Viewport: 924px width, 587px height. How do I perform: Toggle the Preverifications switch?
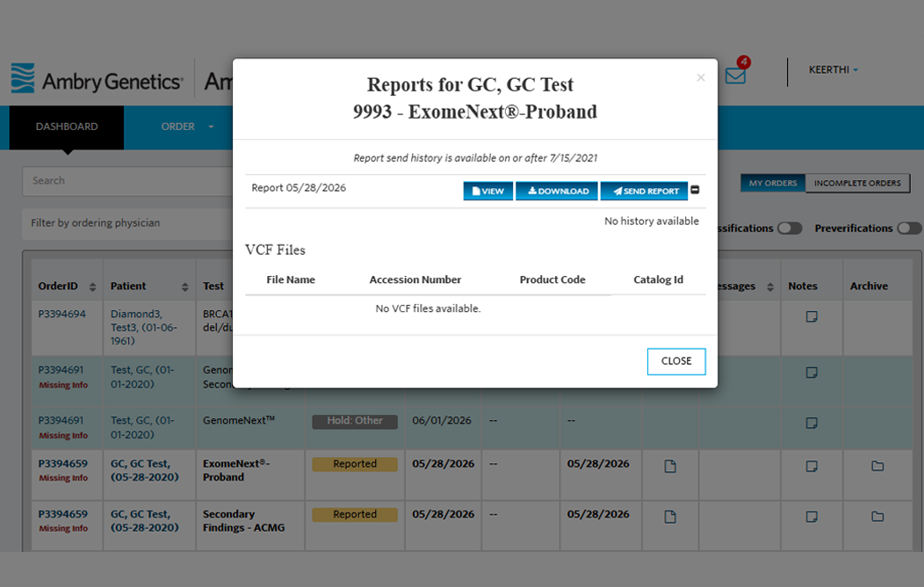tap(909, 228)
